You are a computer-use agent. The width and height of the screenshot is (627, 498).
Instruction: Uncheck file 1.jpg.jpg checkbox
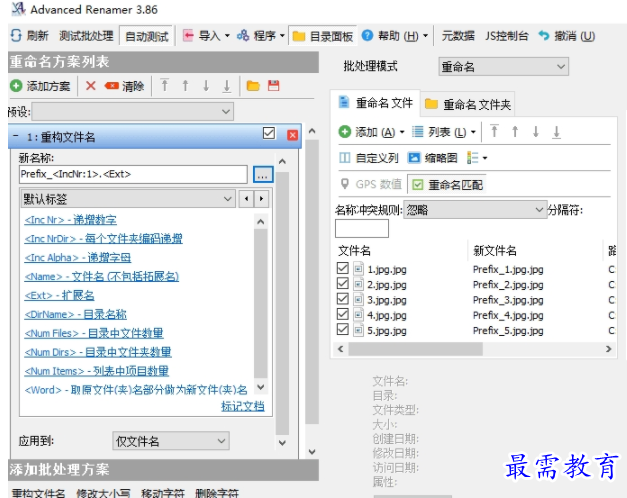[343, 268]
